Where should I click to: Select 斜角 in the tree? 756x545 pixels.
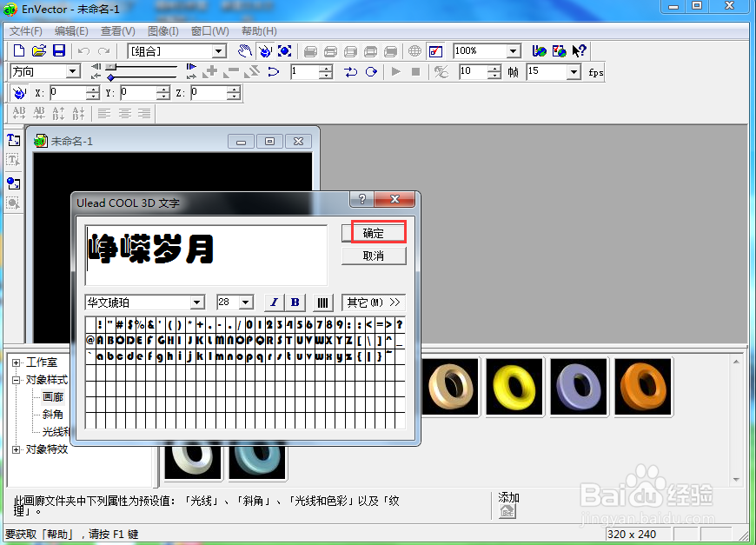pyautogui.click(x=53, y=415)
